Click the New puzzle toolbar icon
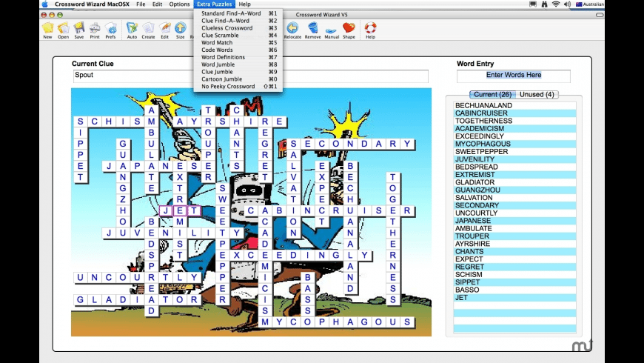This screenshot has height=363, width=644. coord(47,30)
